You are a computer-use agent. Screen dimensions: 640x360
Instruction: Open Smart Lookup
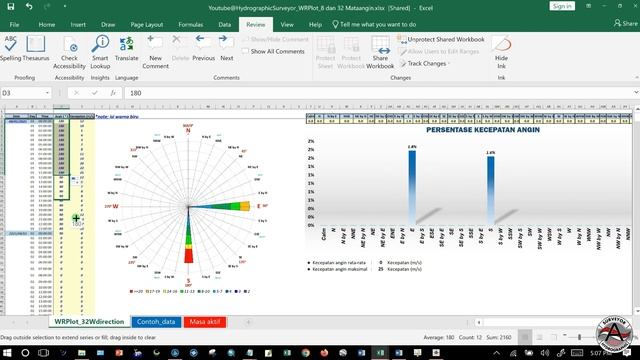(x=100, y=53)
